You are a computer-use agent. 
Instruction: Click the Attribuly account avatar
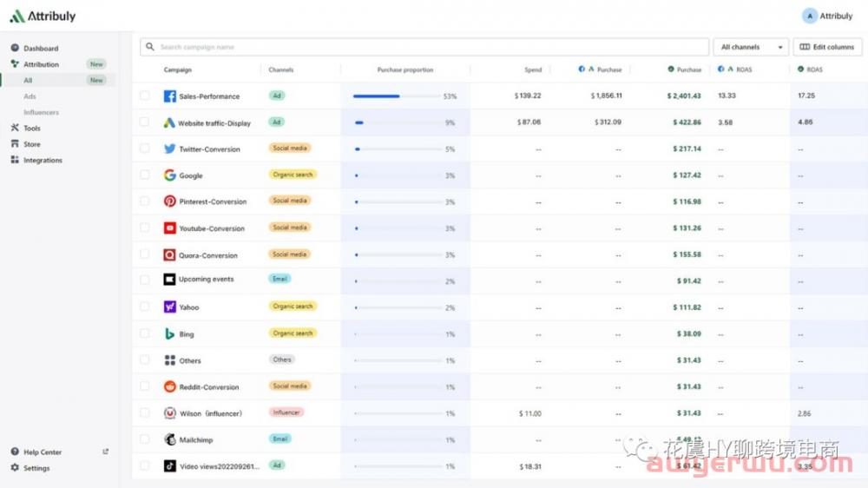coord(809,16)
